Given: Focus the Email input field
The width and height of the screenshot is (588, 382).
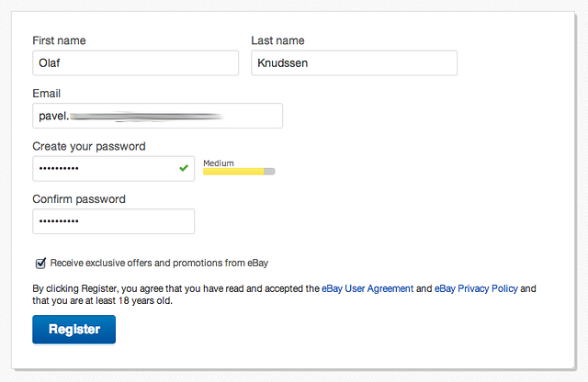Looking at the screenshot, I should [x=157, y=116].
